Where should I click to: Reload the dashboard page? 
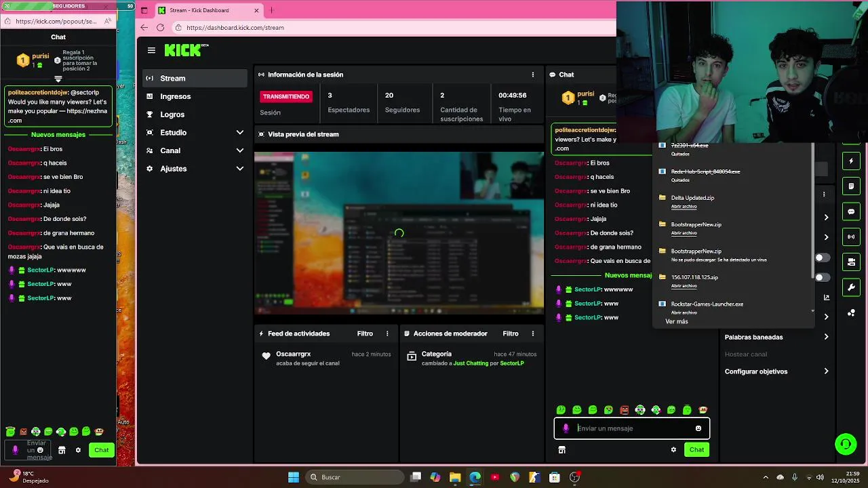click(160, 28)
